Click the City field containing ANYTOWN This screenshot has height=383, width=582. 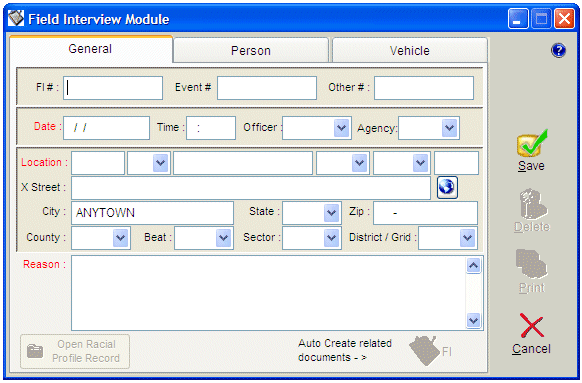click(152, 213)
